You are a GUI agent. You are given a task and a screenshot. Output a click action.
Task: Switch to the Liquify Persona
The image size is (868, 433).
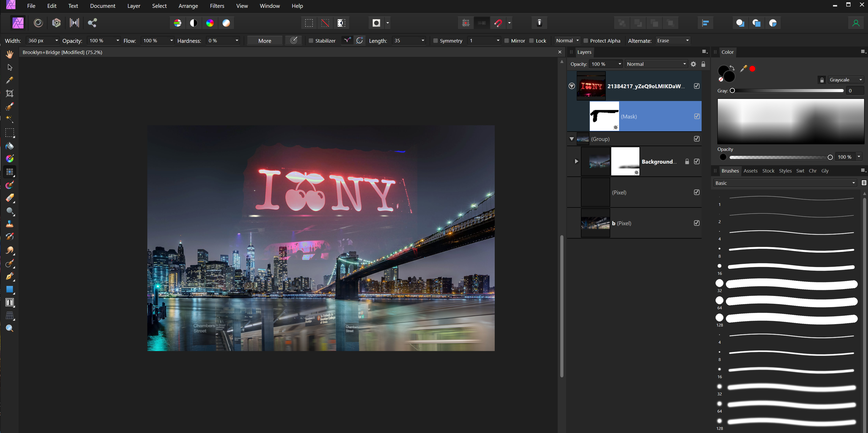coord(38,23)
